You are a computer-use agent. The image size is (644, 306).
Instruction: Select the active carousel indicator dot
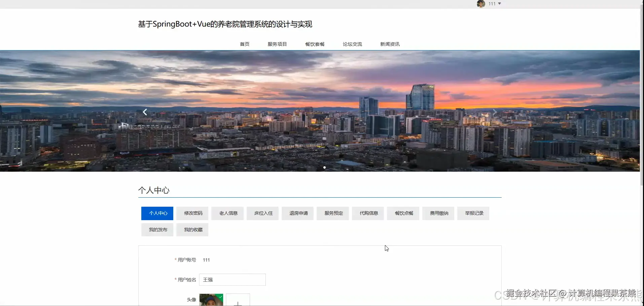(324, 167)
